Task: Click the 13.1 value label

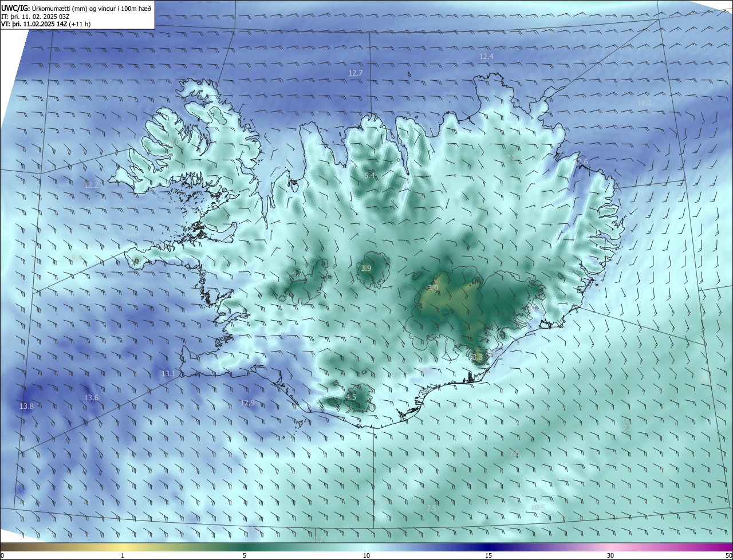Action: (x=168, y=373)
